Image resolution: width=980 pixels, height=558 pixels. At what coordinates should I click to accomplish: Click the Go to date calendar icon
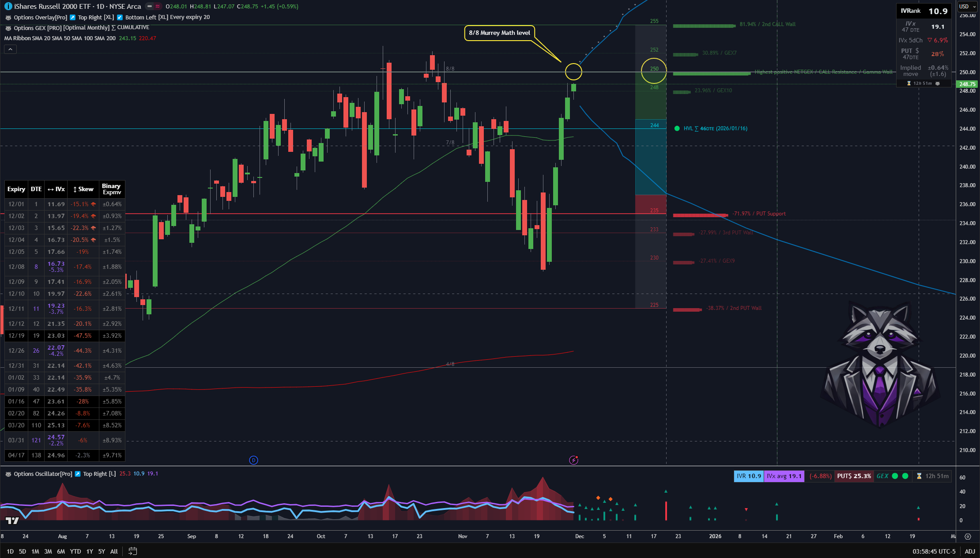pyautogui.click(x=132, y=551)
